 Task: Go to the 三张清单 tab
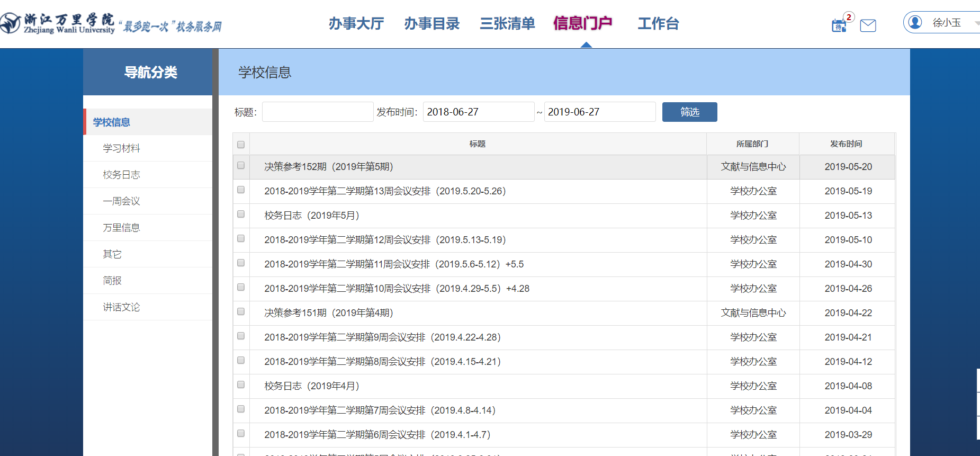pos(507,24)
